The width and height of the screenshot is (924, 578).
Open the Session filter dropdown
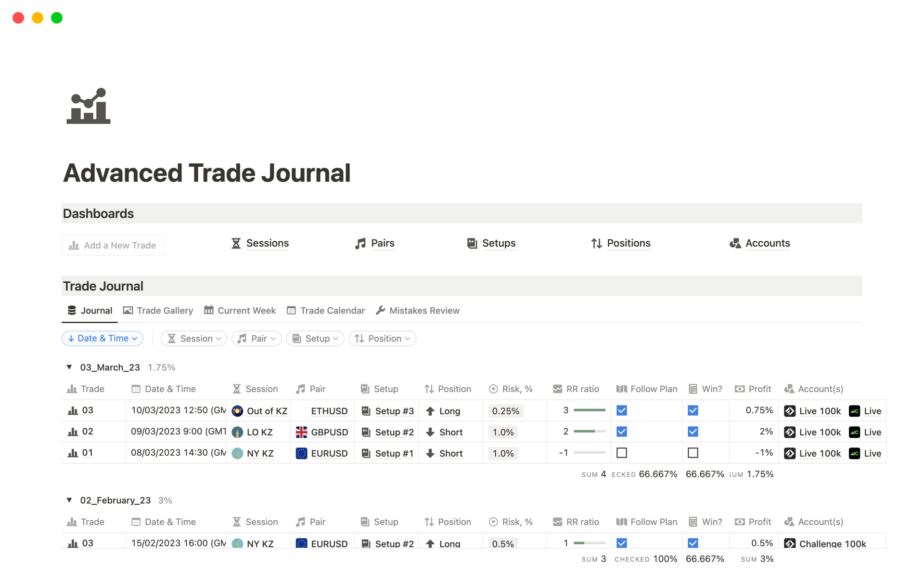click(x=193, y=338)
